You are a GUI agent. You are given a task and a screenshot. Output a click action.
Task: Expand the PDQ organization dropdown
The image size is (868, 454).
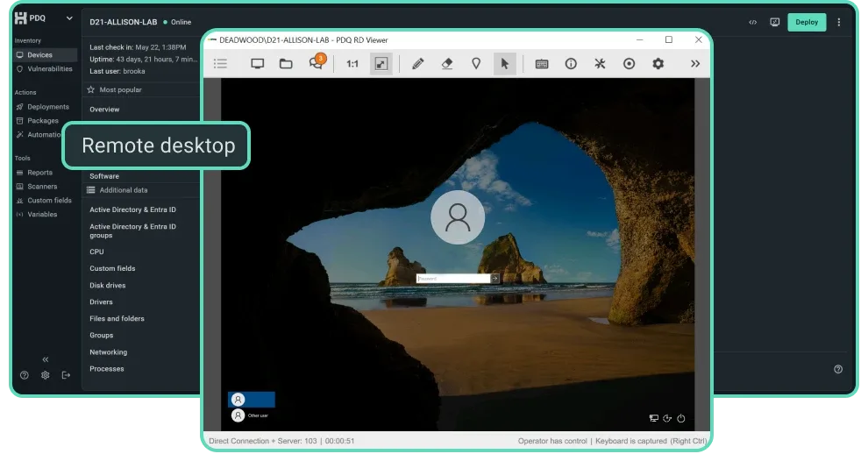69,18
